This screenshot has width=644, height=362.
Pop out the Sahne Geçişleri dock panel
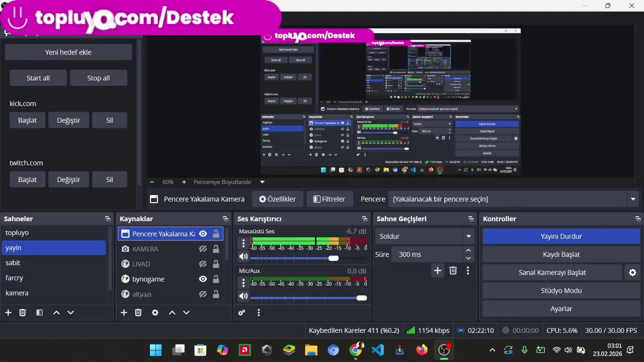[x=471, y=219]
